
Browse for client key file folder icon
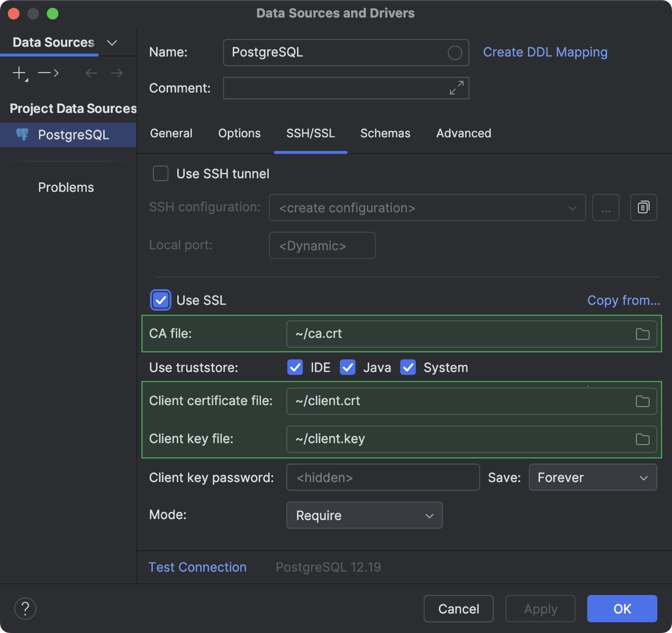click(x=642, y=439)
